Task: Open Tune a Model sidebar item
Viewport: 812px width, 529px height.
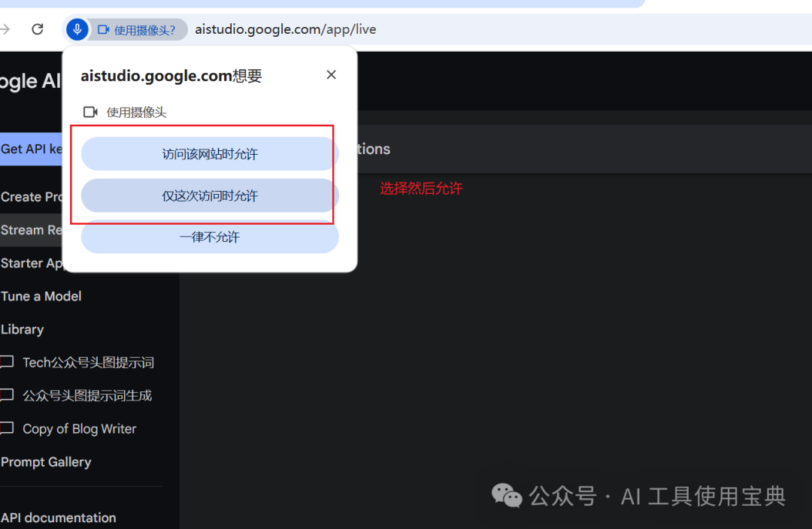Action: [x=41, y=296]
